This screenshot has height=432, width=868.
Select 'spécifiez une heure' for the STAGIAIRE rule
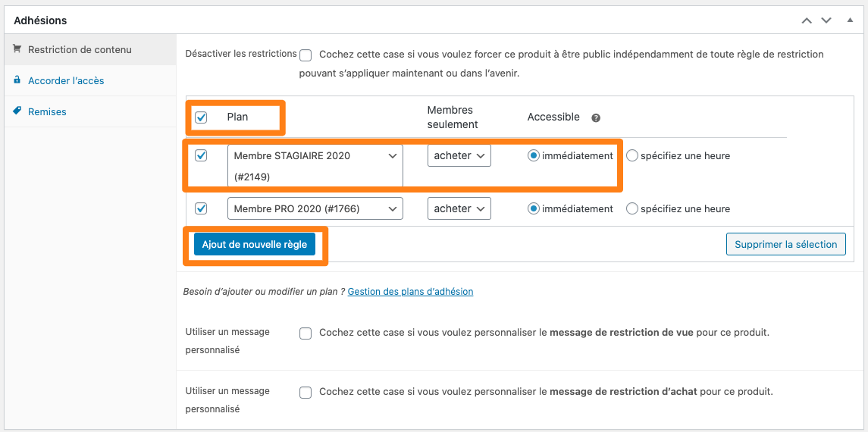point(631,156)
